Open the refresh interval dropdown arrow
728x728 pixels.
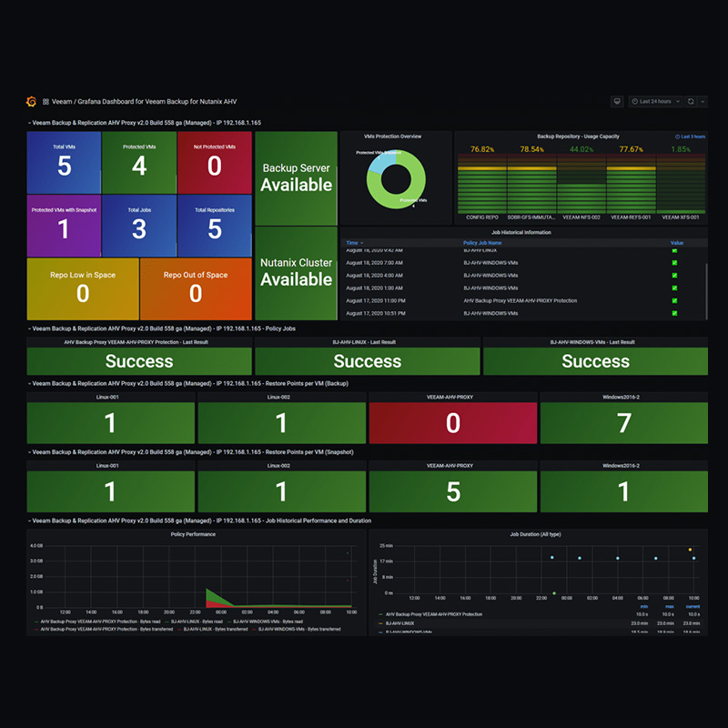pyautogui.click(x=703, y=101)
